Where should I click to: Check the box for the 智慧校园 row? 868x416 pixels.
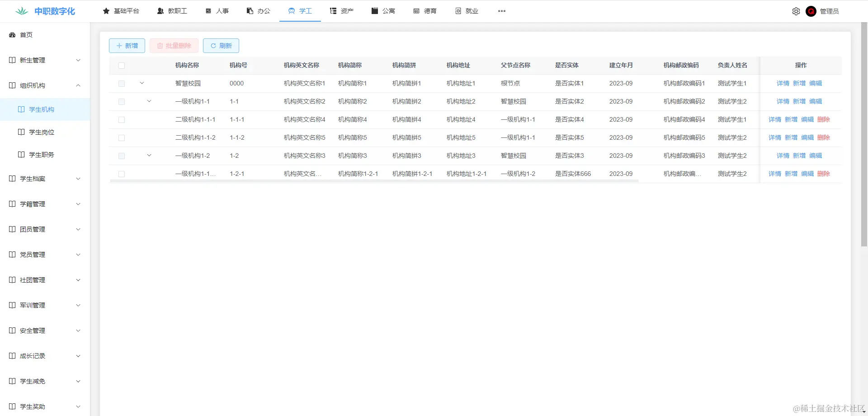(x=122, y=84)
